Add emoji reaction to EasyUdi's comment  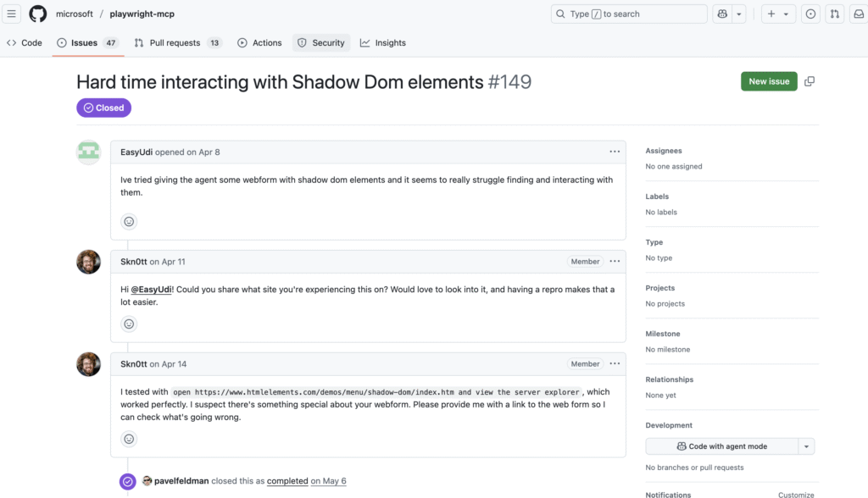pos(129,222)
